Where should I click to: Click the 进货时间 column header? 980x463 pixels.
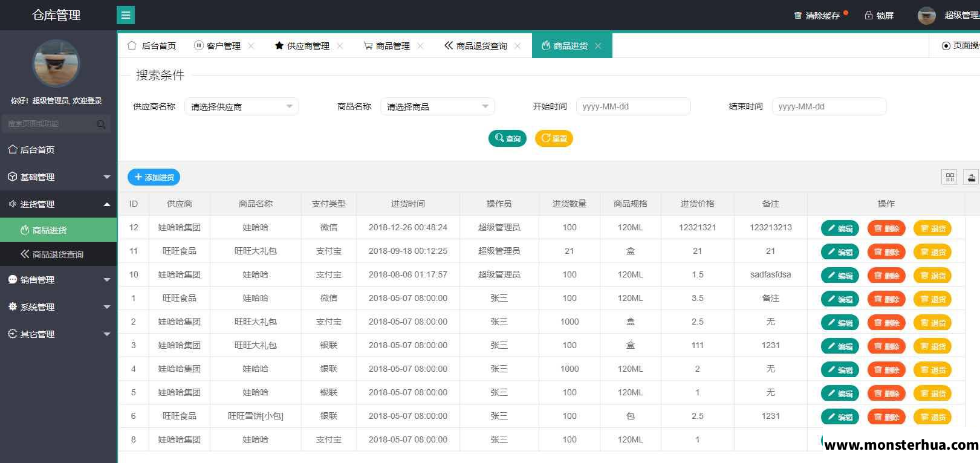pyautogui.click(x=408, y=204)
